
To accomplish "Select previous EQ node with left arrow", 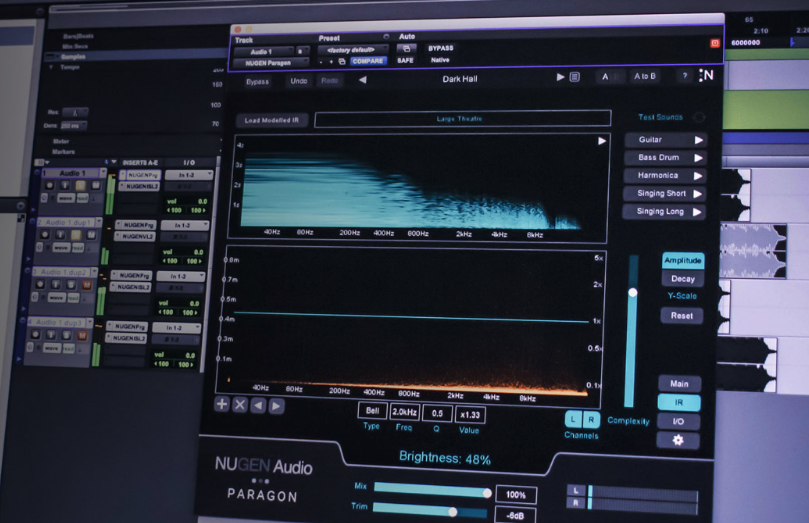I will pos(258,406).
